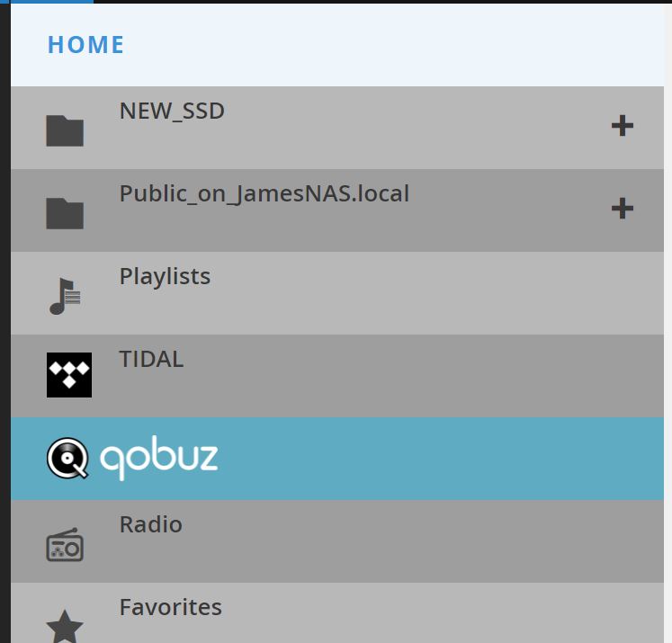Viewport: 672px width, 643px height.
Task: Expand Public_on_JamesNAS.local with its plus button
Action: (623, 209)
